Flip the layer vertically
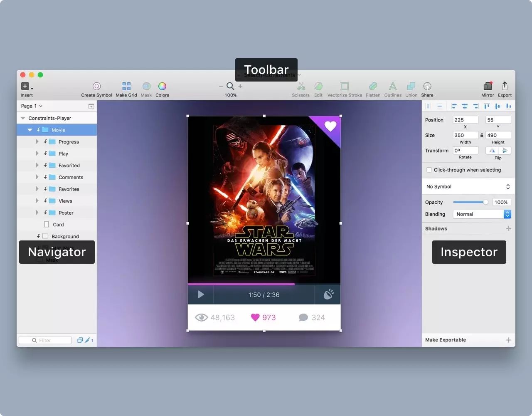Image resolution: width=532 pixels, height=416 pixels. [x=505, y=151]
